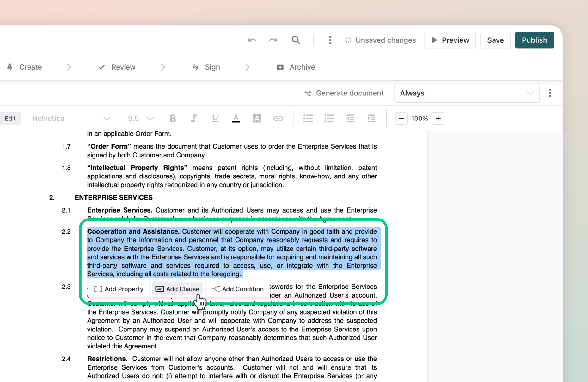This screenshot has height=382, width=588.
Task: Increase the paragraph indent
Action: [x=371, y=118]
